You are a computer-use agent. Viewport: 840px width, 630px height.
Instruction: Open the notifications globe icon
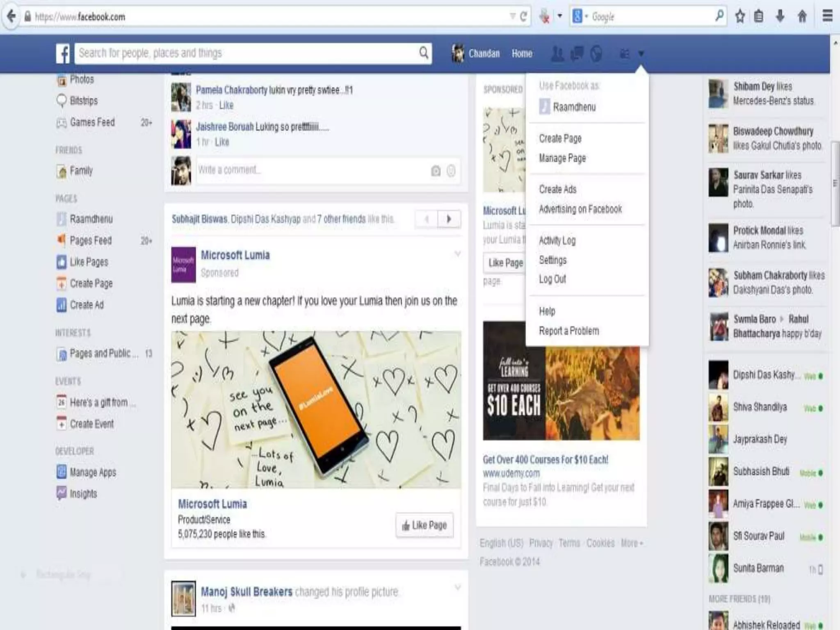click(x=596, y=54)
